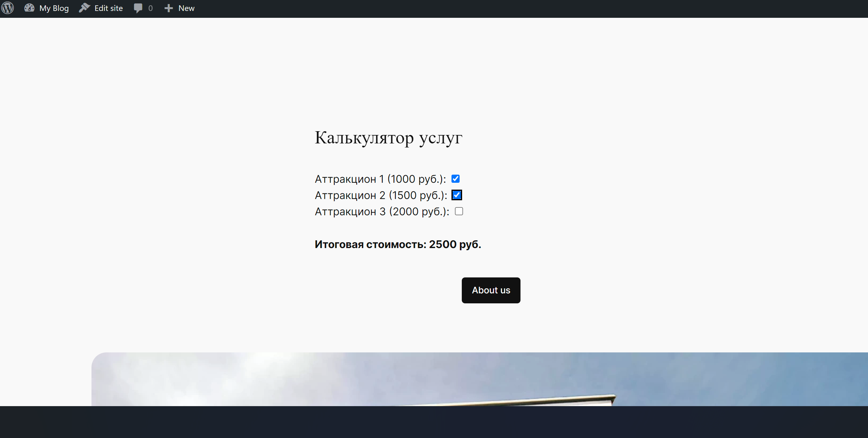Open the New content menu via plus icon
This screenshot has width=868, height=438.
click(x=168, y=8)
